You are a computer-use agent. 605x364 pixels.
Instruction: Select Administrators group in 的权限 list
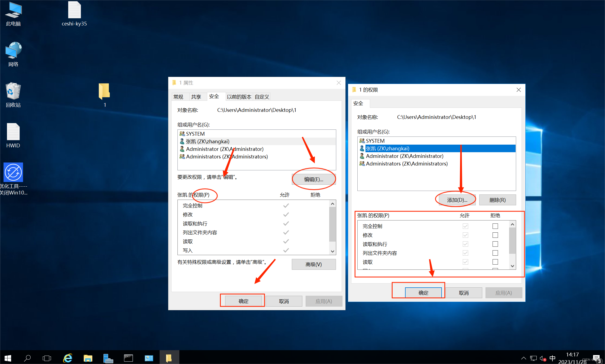pos(407,164)
